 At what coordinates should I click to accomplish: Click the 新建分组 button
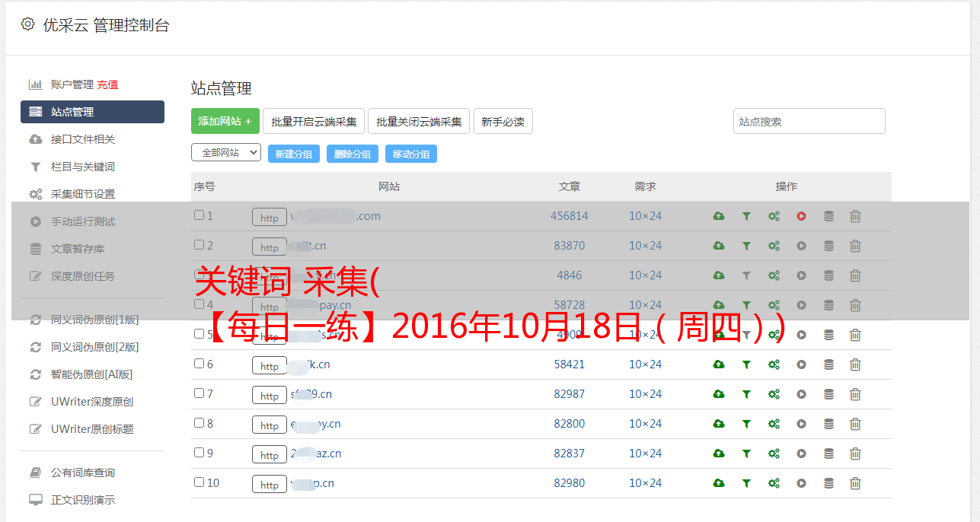point(294,154)
